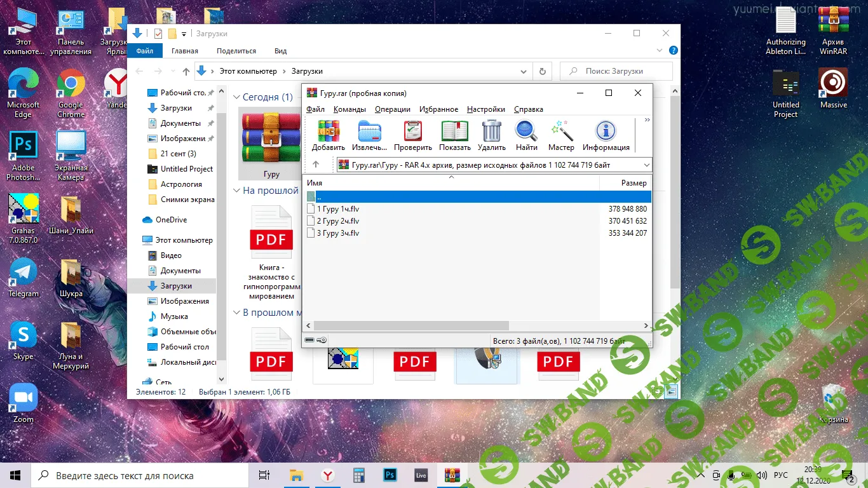Click the Добавить (Add) WinRAR toolbar icon
The width and height of the screenshot is (868, 488).
(329, 135)
